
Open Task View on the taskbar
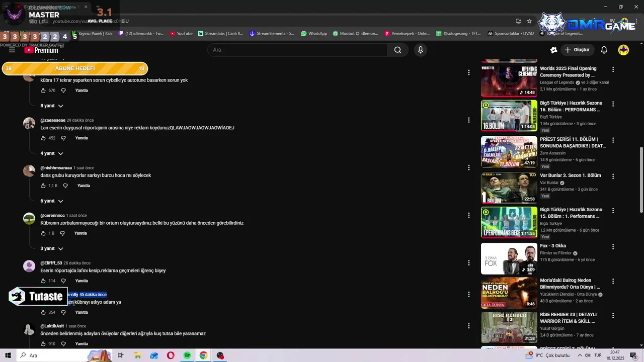(x=121, y=355)
